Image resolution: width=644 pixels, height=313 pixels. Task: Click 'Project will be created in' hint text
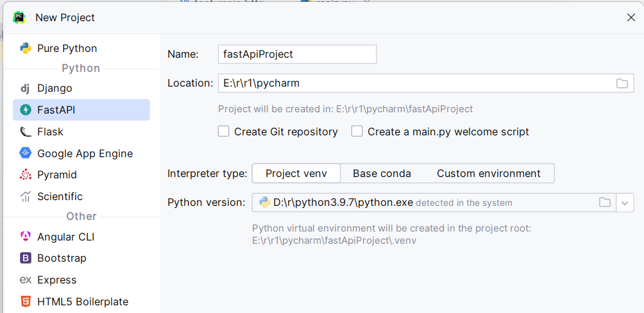(345, 109)
